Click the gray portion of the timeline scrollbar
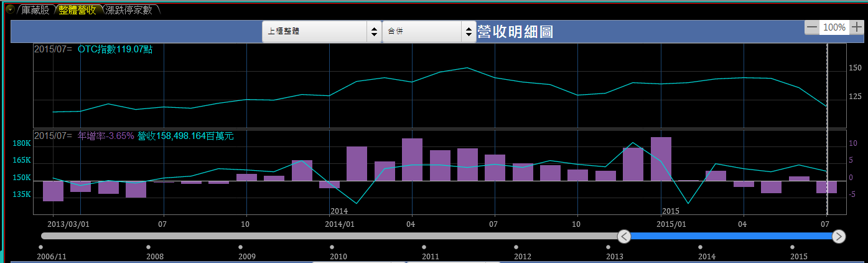The image size is (868, 263). click(329, 236)
